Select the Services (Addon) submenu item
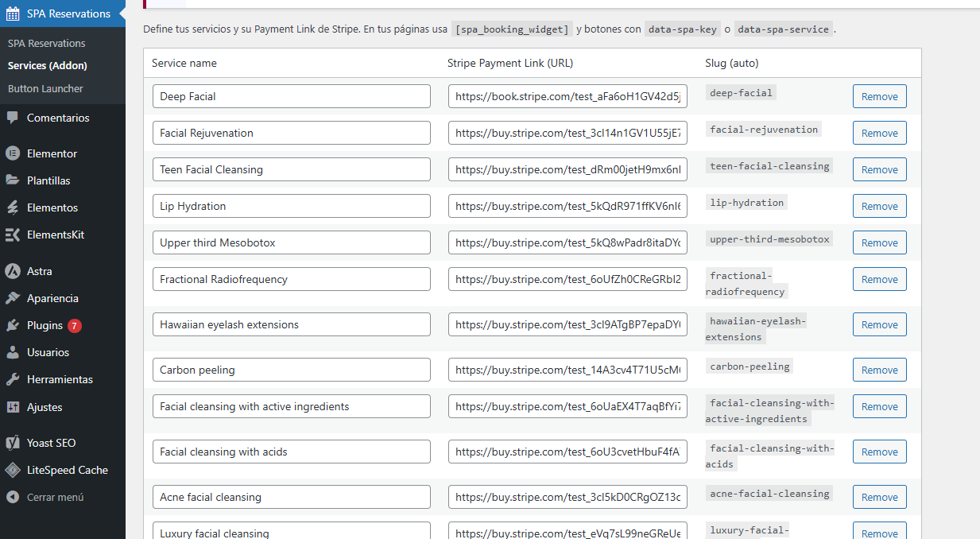Screen dimensions: 980x539 click(46, 65)
